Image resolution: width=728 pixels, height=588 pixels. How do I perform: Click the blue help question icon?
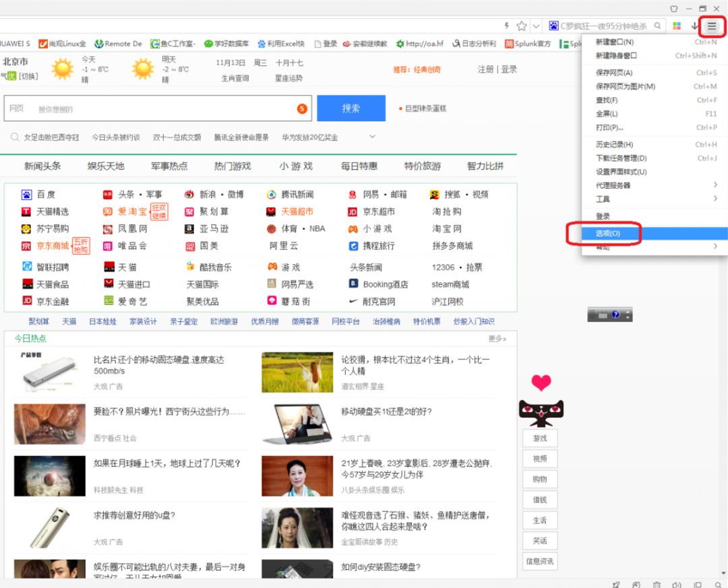(x=615, y=315)
